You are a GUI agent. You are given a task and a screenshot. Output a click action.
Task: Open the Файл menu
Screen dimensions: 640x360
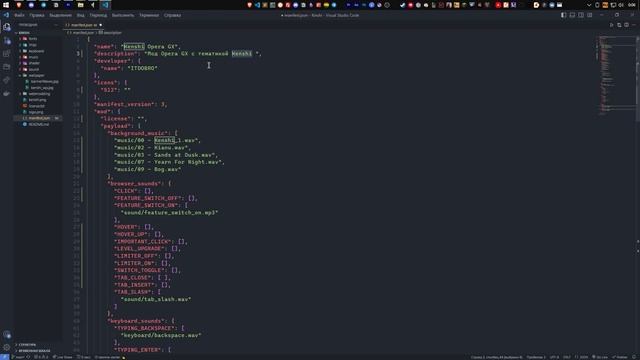tap(19, 15)
